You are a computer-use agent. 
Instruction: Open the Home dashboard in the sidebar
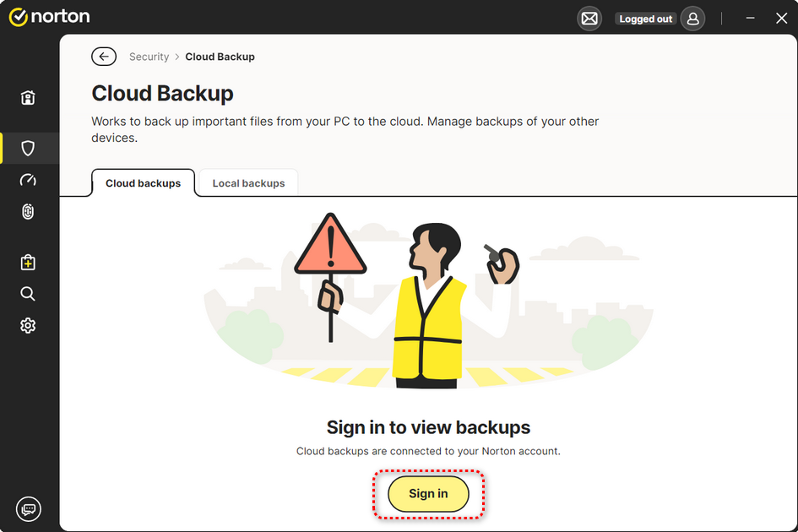tap(28, 98)
